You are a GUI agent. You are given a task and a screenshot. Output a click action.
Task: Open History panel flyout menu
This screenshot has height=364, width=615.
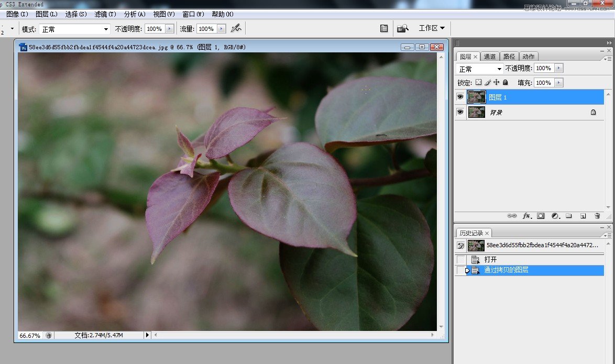(608, 235)
